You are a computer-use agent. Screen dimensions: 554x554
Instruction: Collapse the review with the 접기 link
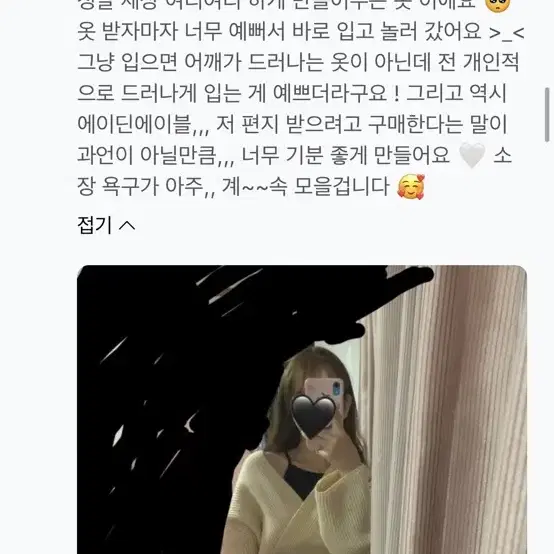[106, 225]
